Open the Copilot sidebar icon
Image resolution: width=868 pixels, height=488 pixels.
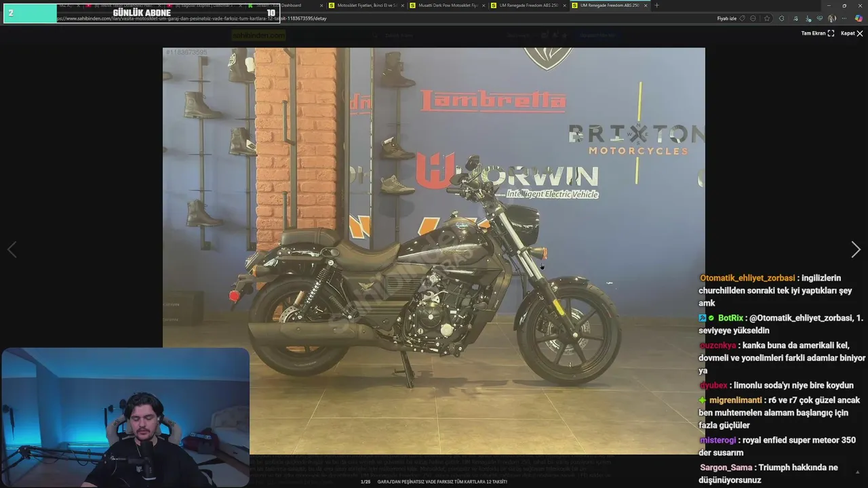coord(859,18)
